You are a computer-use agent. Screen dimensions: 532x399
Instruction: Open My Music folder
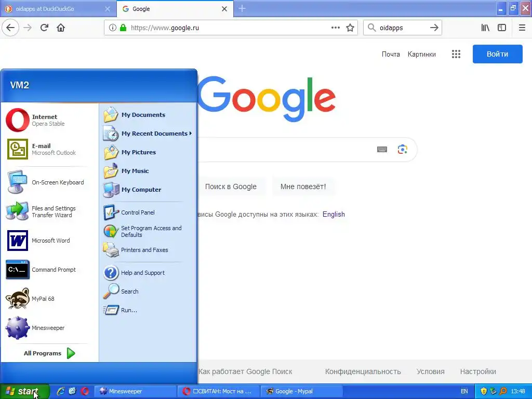coord(148,170)
